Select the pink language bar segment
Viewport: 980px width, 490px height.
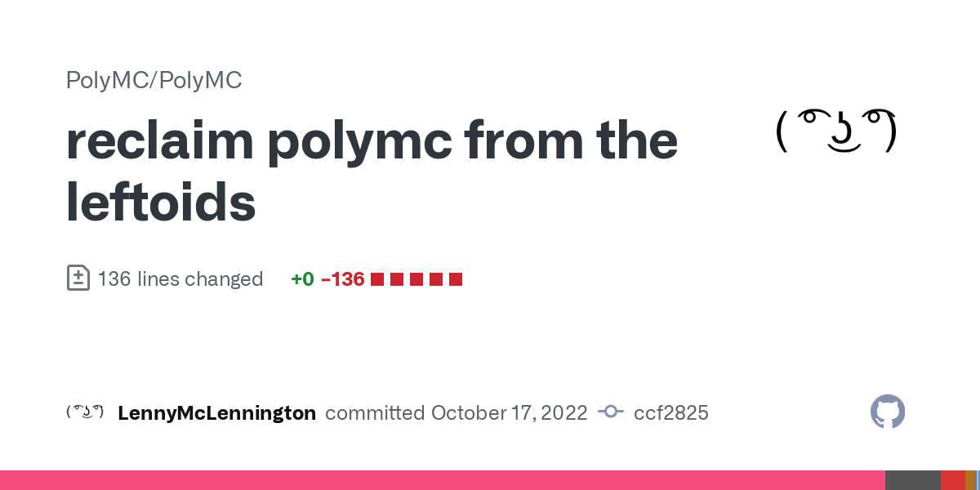pos(443,480)
